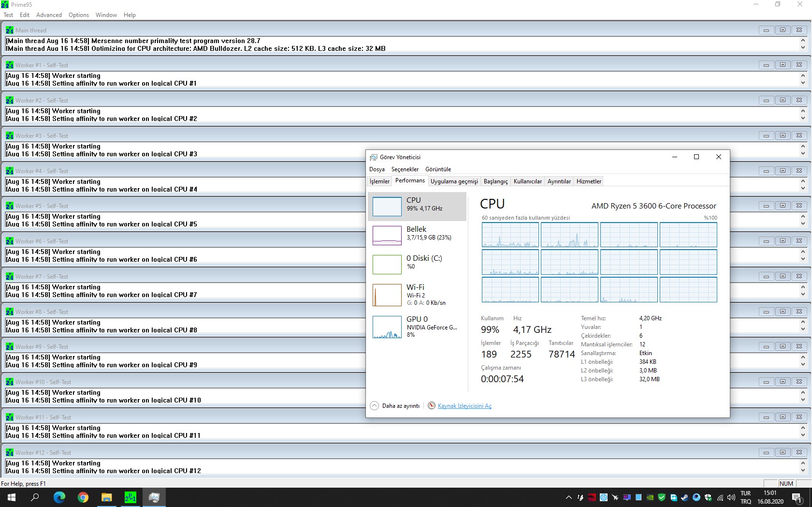812x507 pixels.
Task: Select the Bellek memory entry in sidebar
Action: (x=417, y=236)
